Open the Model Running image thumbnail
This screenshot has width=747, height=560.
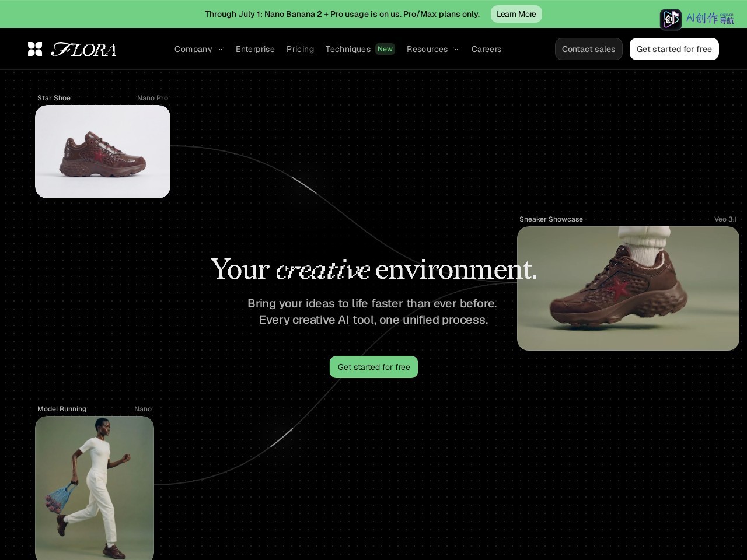point(95,488)
